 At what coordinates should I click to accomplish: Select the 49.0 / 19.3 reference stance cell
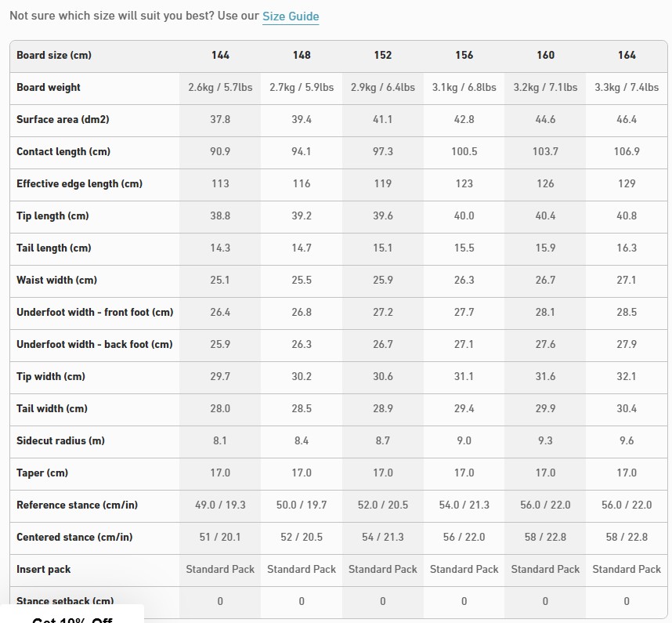pos(220,505)
